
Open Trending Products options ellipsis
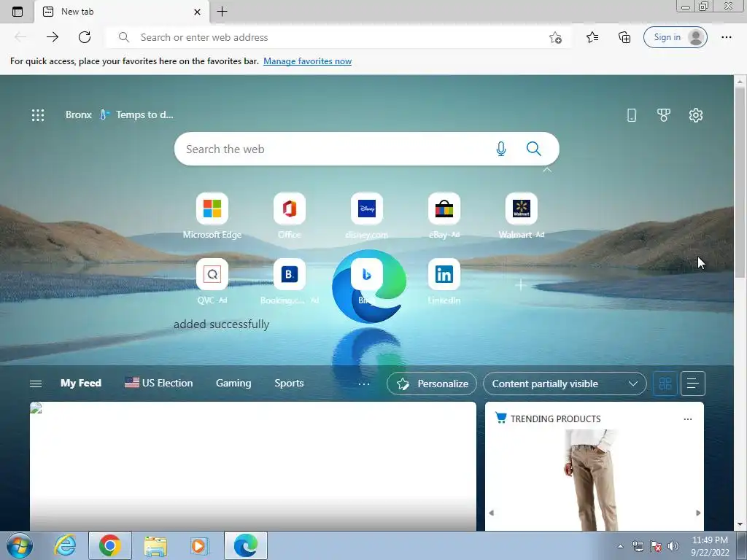(687, 419)
